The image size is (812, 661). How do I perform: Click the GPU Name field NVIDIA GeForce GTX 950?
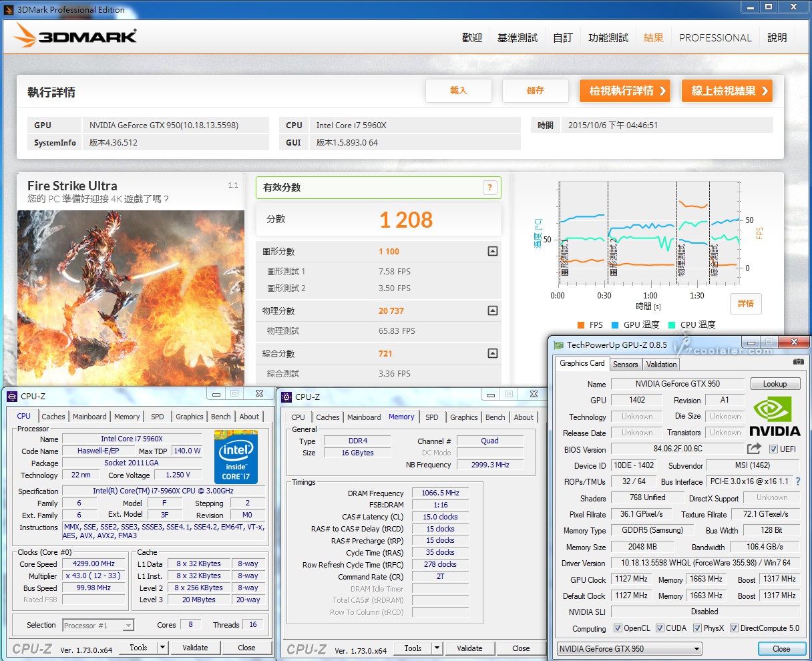677,384
